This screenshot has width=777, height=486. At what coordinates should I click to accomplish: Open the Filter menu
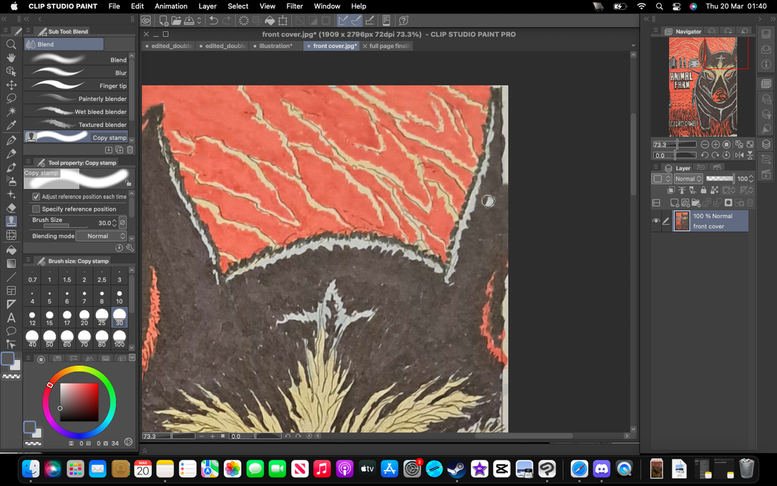(294, 6)
